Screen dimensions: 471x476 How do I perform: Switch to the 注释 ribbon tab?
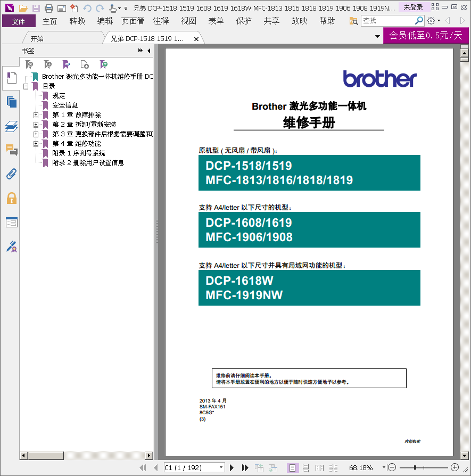click(161, 21)
